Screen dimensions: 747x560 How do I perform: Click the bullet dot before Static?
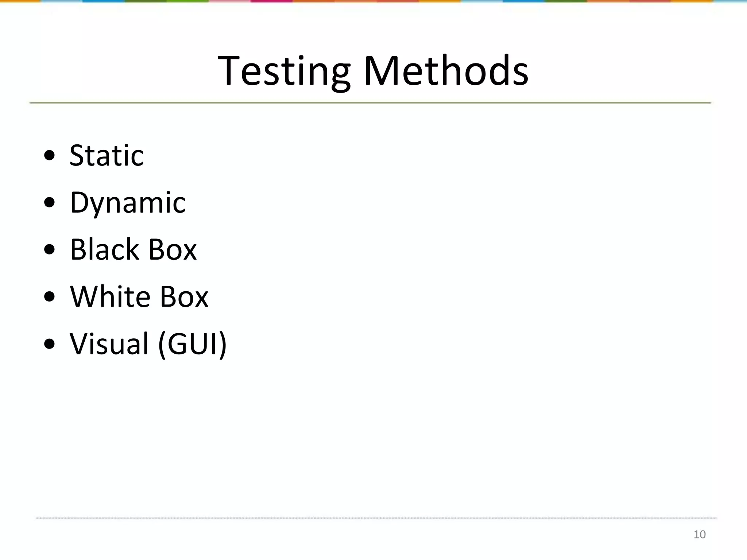49,156
